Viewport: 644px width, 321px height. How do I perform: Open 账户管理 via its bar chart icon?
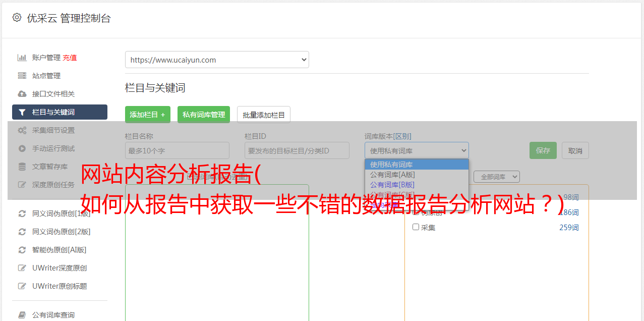click(22, 58)
